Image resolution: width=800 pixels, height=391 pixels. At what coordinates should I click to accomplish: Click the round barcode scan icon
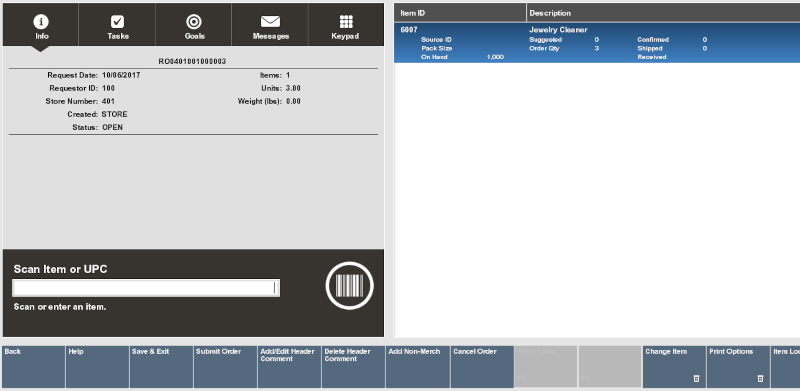(x=349, y=286)
